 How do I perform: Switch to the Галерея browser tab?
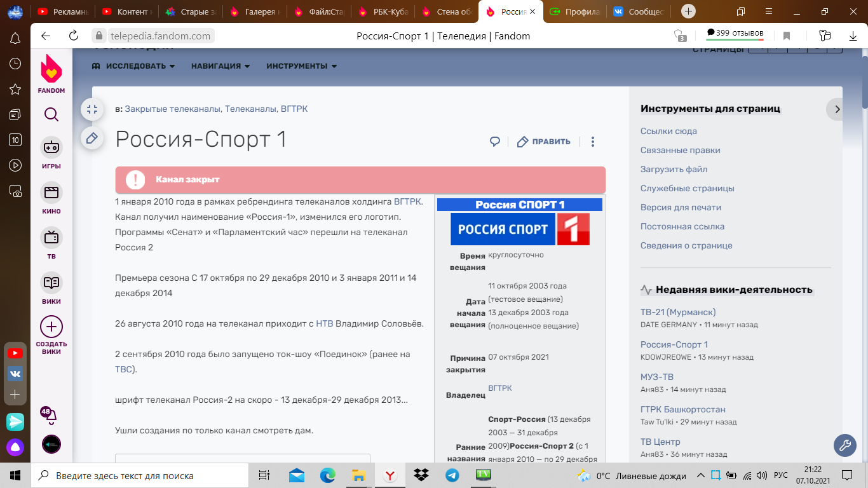[254, 11]
